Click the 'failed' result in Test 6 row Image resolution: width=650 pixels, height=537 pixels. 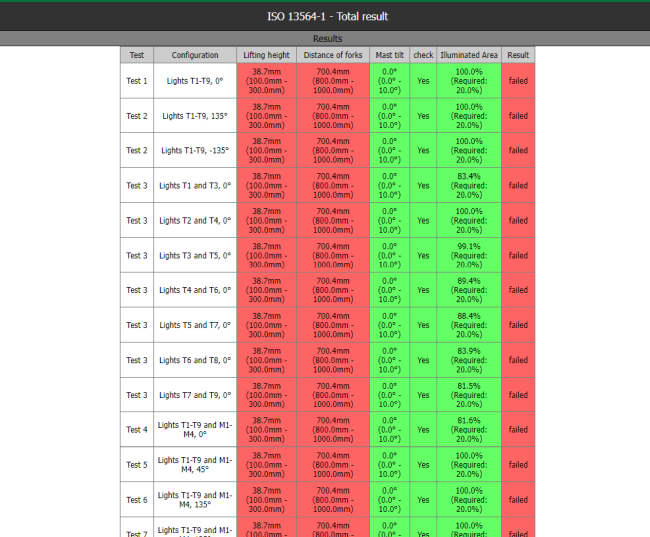(x=518, y=500)
